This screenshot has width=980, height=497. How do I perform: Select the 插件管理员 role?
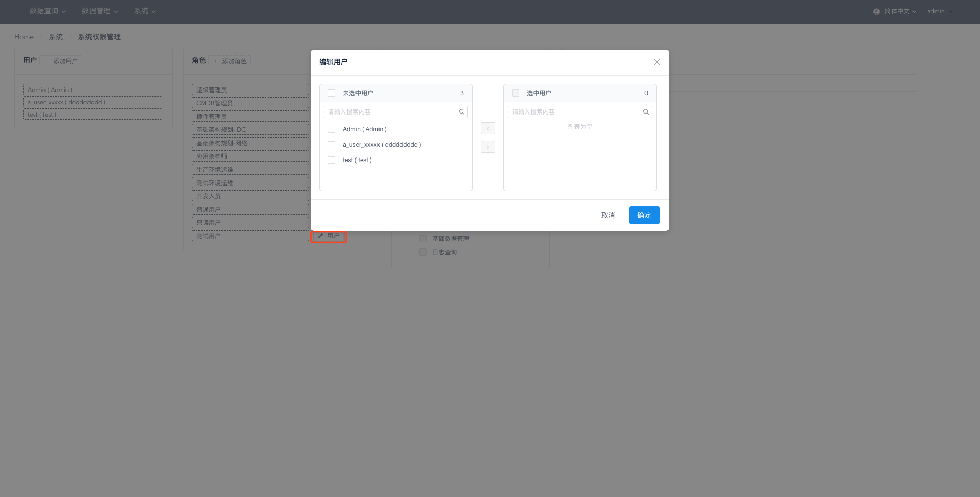coord(251,116)
